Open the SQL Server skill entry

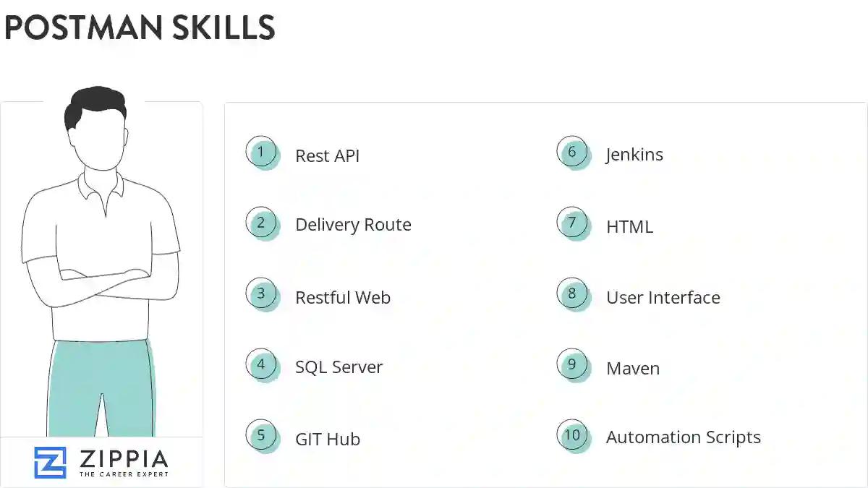(x=339, y=367)
